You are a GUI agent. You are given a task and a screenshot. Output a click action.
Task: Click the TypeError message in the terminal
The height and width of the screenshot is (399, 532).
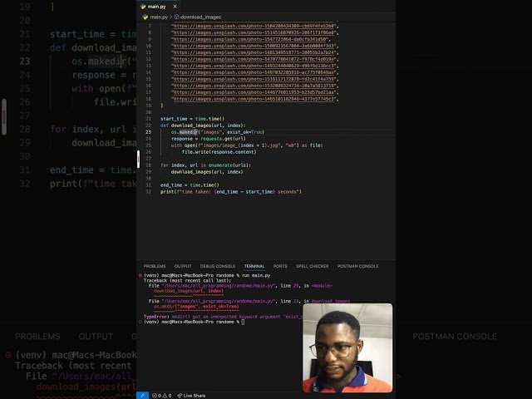[x=223, y=317]
